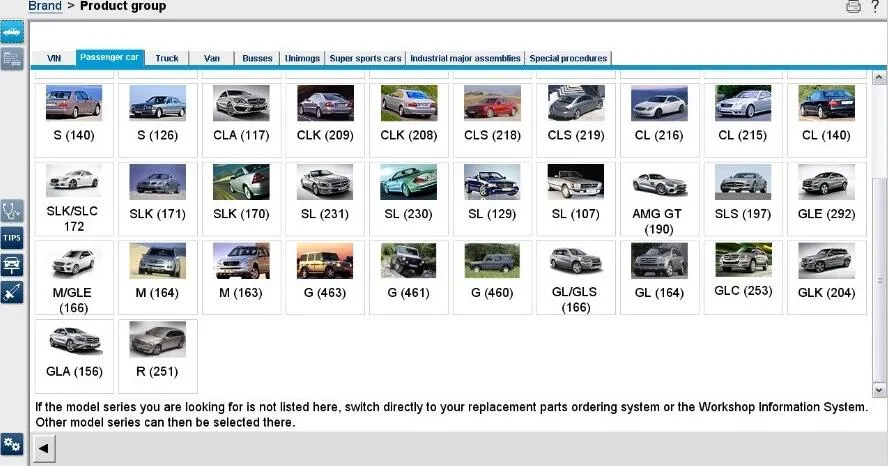Viewport: 888px width, 466px height.
Task: Open the Super sports cars tab
Action: pos(365,58)
